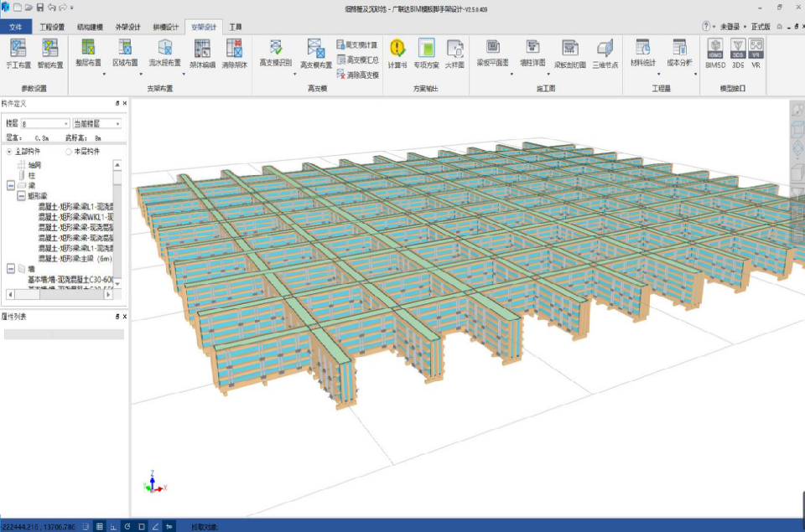Viewport: 805px width, 532px height.
Task: Select the 流水段布置 flow section tool
Action: coord(165,52)
